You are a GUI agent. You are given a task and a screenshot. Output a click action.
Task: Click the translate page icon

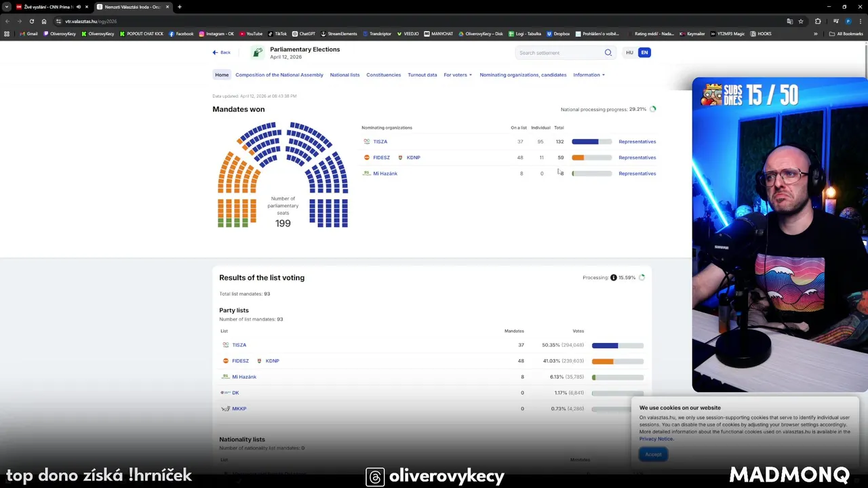(790, 21)
